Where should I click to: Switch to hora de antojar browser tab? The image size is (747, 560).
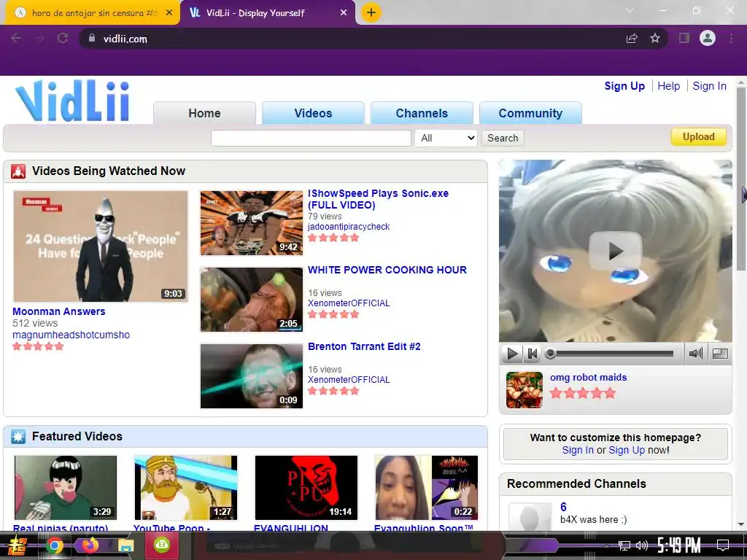93,13
